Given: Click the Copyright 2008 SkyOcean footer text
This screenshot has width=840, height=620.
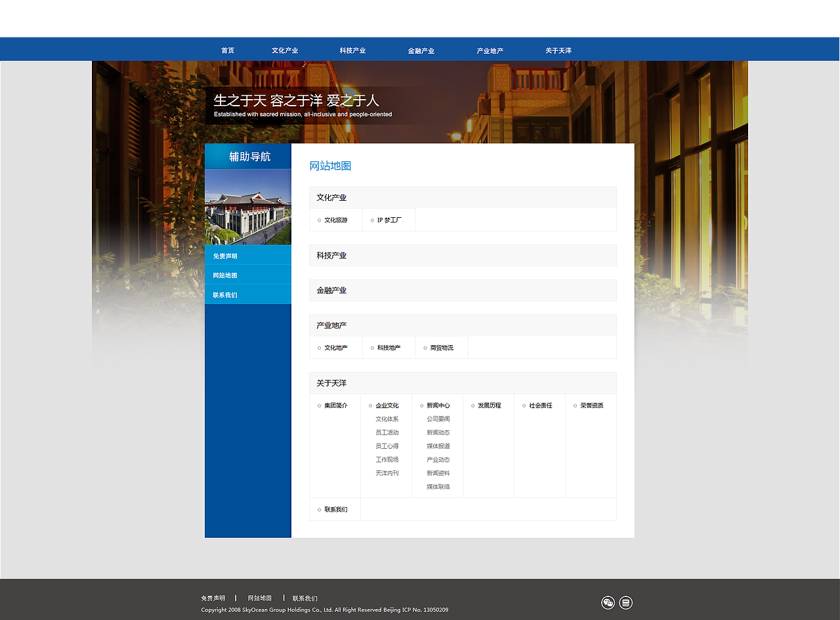Looking at the screenshot, I should click(325, 610).
